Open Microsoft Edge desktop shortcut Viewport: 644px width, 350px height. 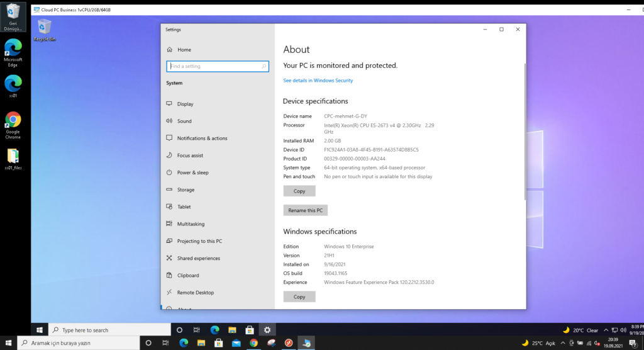(13, 53)
